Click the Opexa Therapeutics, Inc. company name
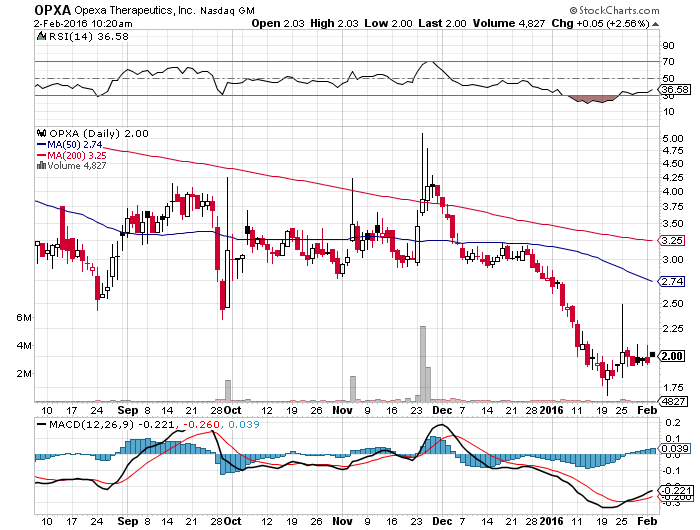The width and height of the screenshot is (700, 530). click(135, 10)
